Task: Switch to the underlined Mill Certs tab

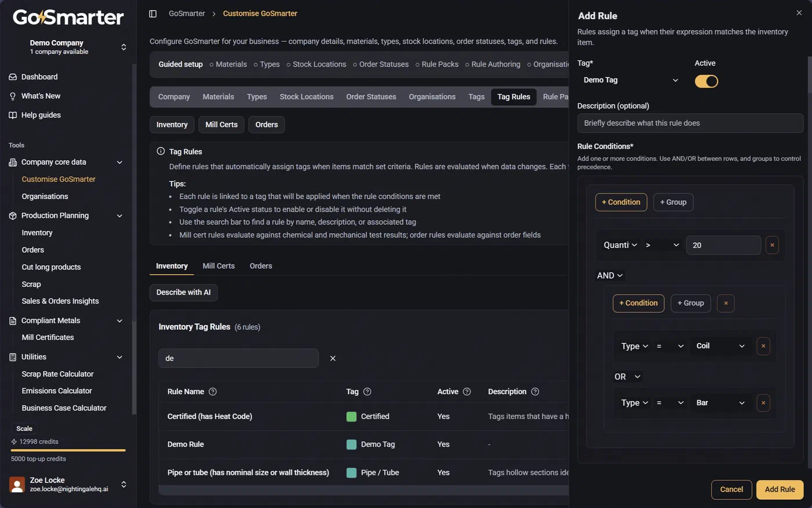Action: pyautogui.click(x=219, y=266)
